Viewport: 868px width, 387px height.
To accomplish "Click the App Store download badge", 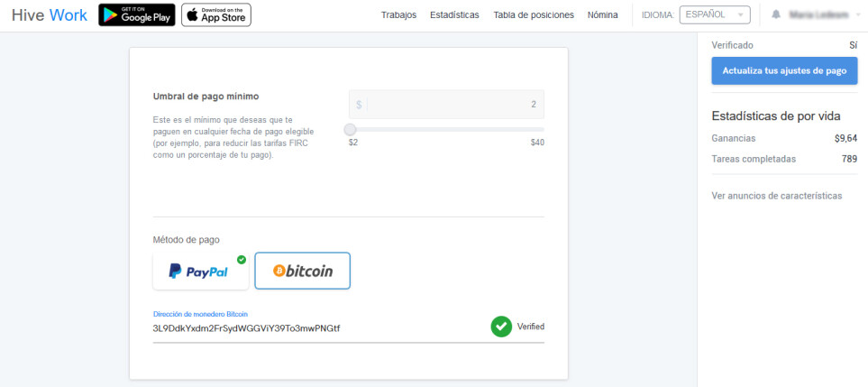I will (216, 15).
